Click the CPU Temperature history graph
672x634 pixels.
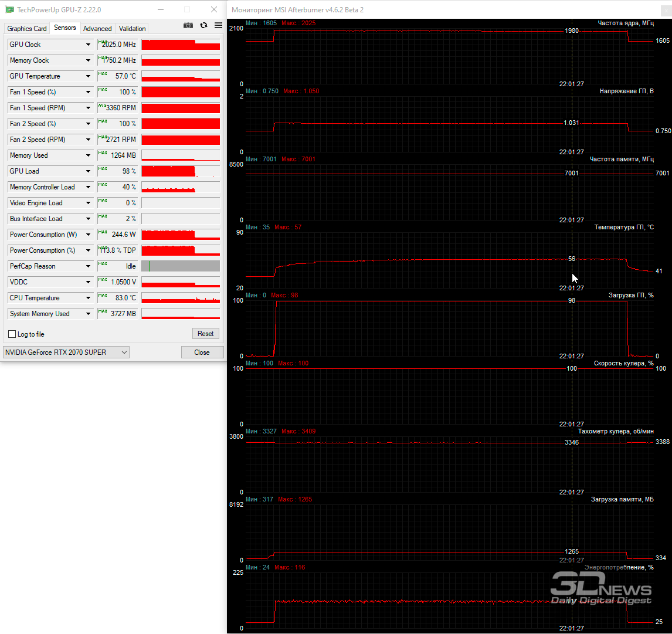(x=181, y=299)
